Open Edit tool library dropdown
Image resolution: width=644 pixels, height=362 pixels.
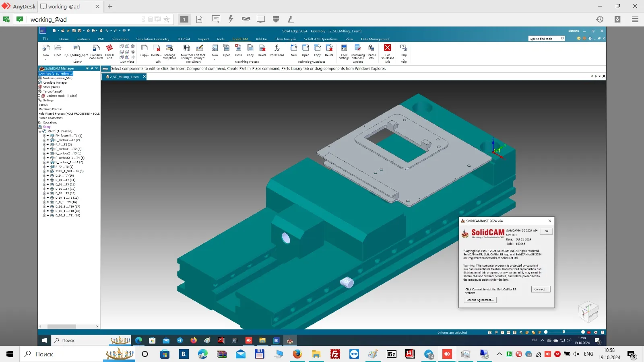click(200, 57)
